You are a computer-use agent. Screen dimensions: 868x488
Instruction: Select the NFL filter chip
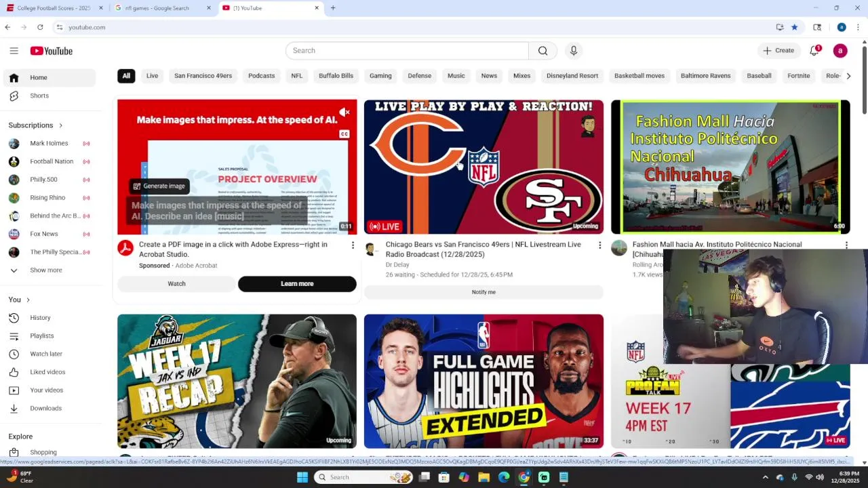[x=297, y=76]
